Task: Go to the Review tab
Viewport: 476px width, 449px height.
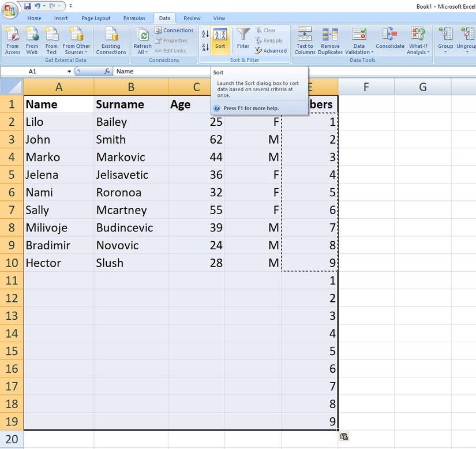Action: (x=192, y=18)
